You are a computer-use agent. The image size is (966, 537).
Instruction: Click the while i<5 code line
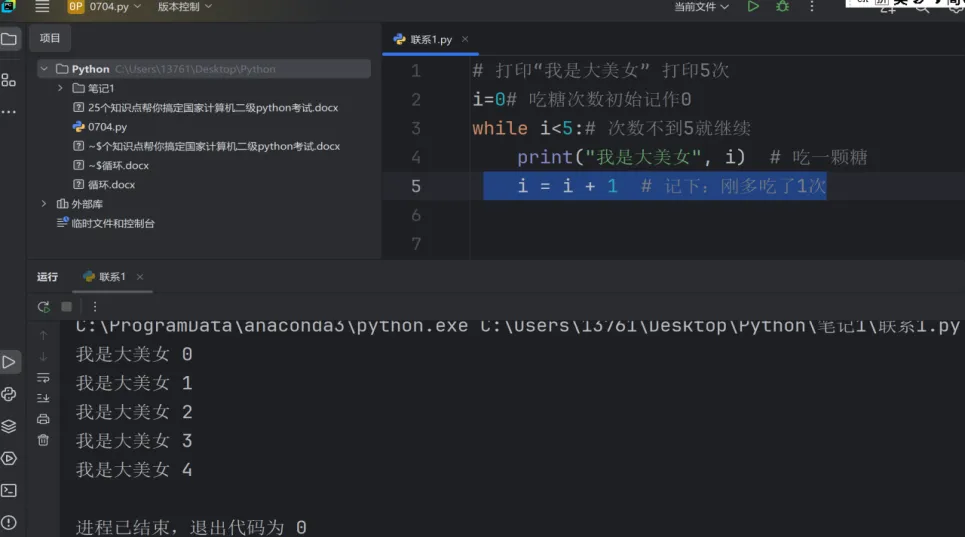click(612, 129)
